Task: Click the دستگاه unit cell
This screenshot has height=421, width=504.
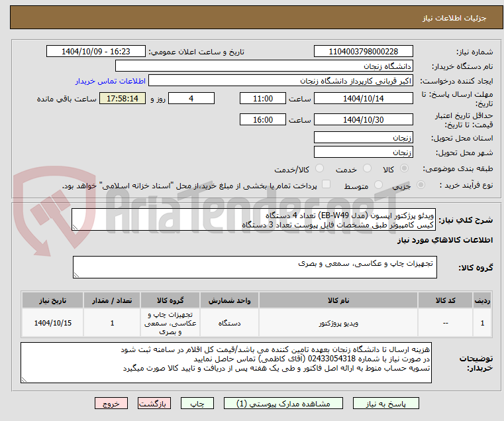Action: [229, 323]
